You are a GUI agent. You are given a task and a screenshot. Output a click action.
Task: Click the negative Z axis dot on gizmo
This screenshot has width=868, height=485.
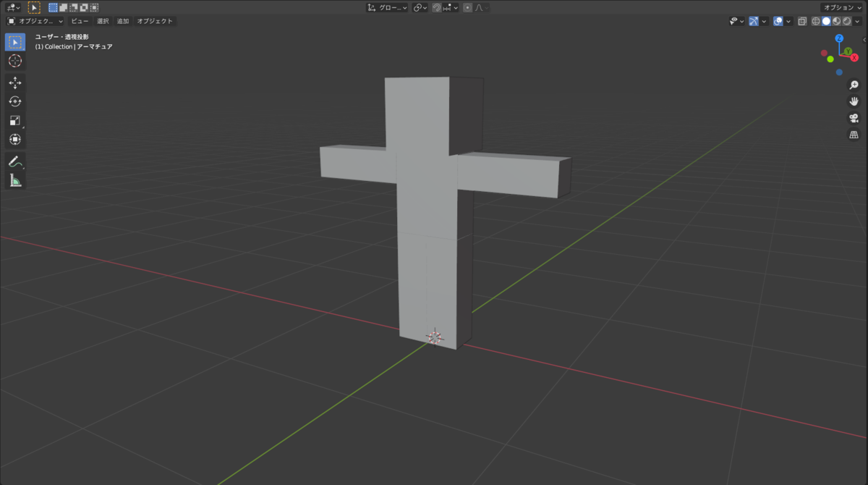(839, 72)
